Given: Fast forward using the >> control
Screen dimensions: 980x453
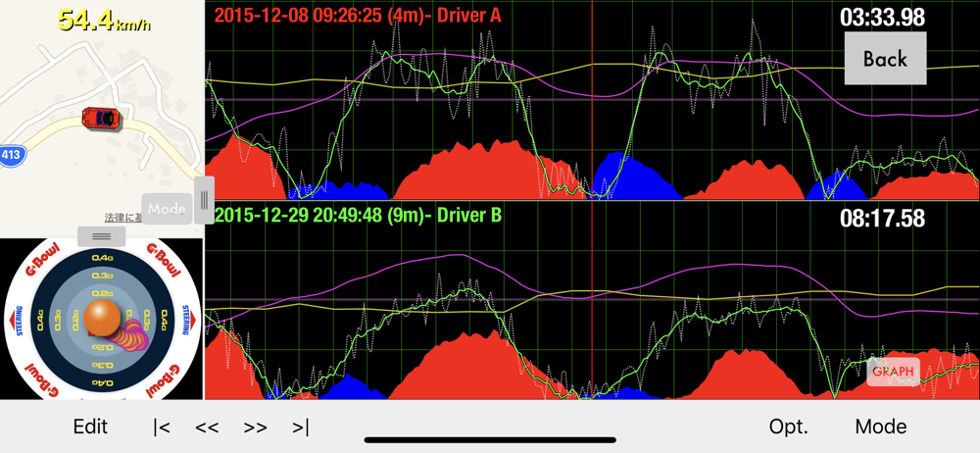Looking at the screenshot, I should [x=255, y=427].
